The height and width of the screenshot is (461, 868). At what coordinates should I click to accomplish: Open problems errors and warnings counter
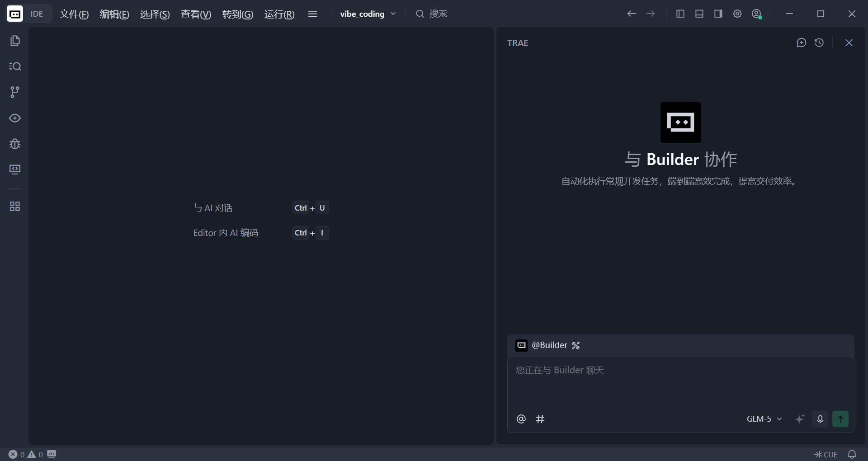(x=26, y=454)
